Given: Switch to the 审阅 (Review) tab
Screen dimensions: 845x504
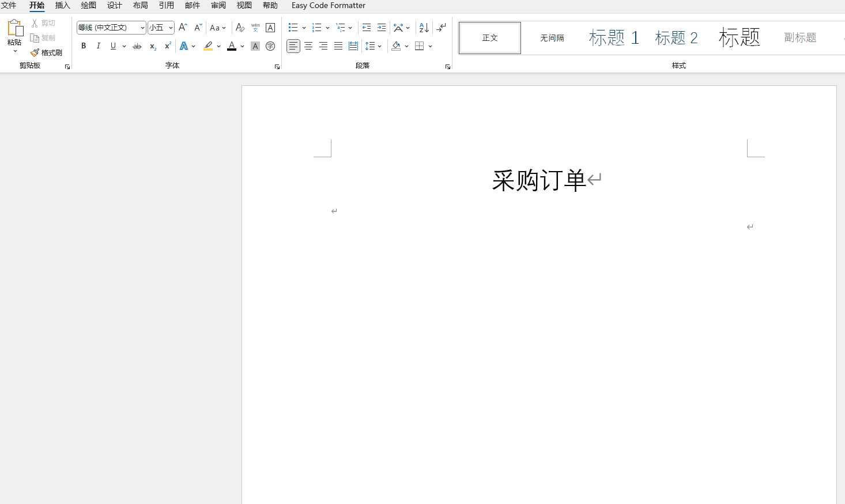Looking at the screenshot, I should [218, 5].
